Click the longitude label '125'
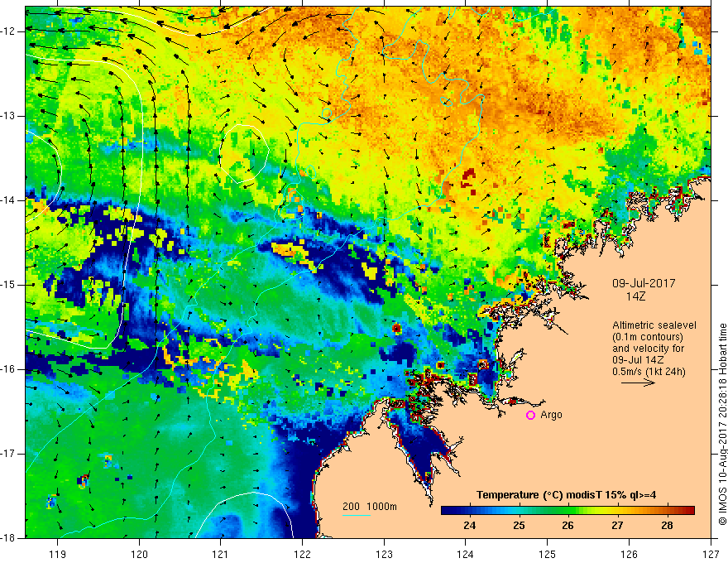 (548, 554)
